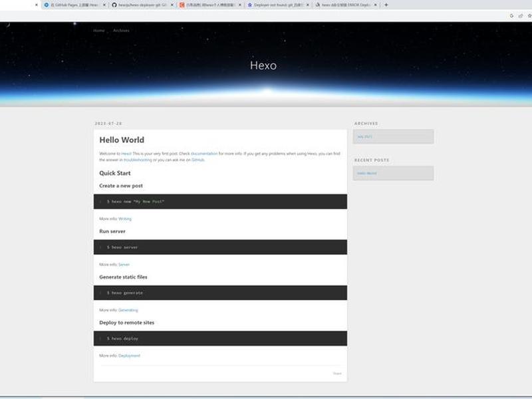Click the 'hexo new "My New Post"' code block

coord(220,201)
